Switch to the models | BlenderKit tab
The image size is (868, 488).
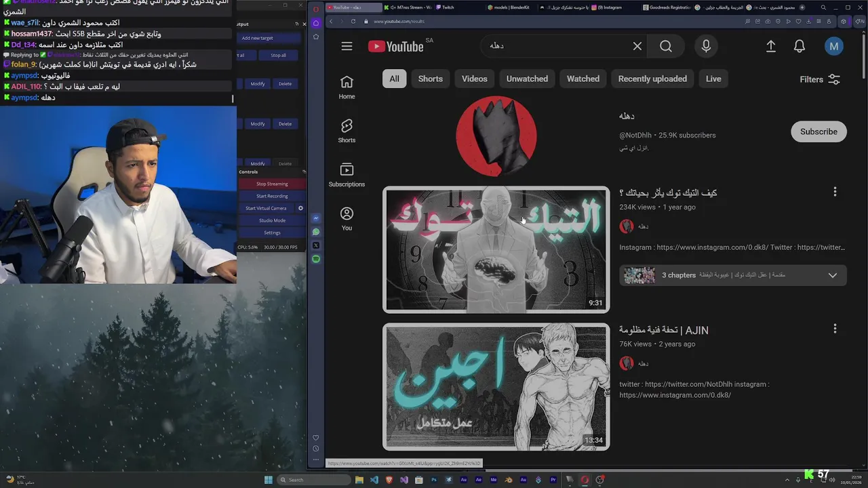511,7
